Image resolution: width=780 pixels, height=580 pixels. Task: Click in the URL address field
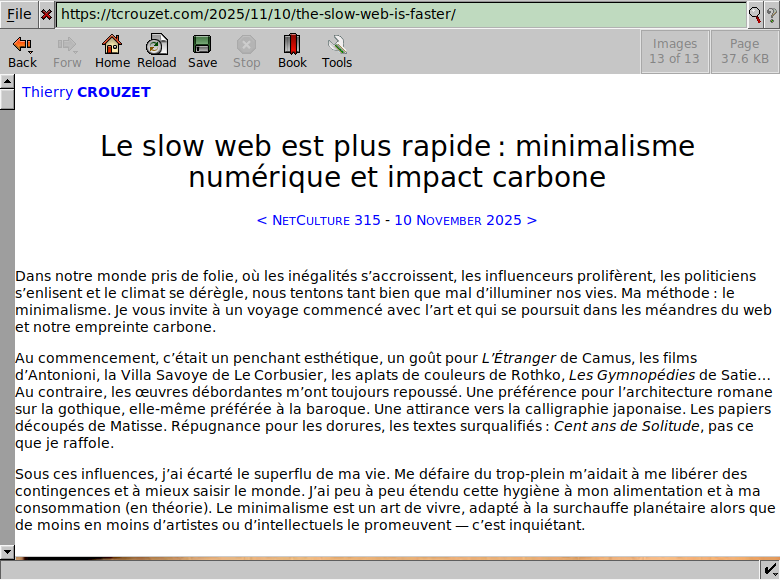pos(400,14)
